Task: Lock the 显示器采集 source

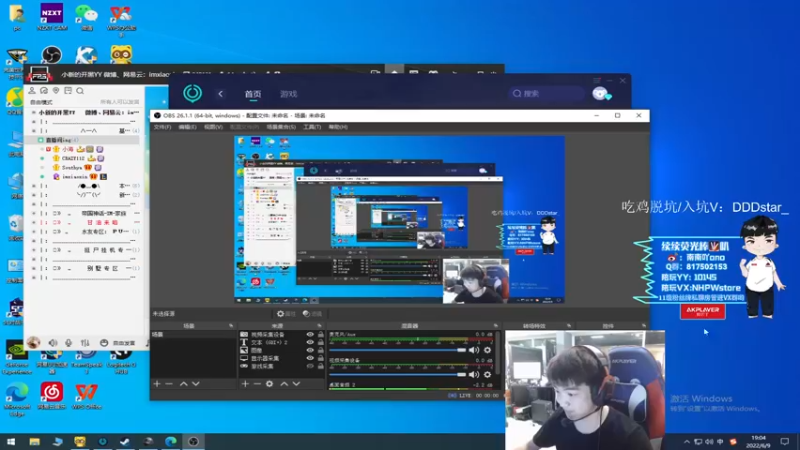Action: point(320,358)
